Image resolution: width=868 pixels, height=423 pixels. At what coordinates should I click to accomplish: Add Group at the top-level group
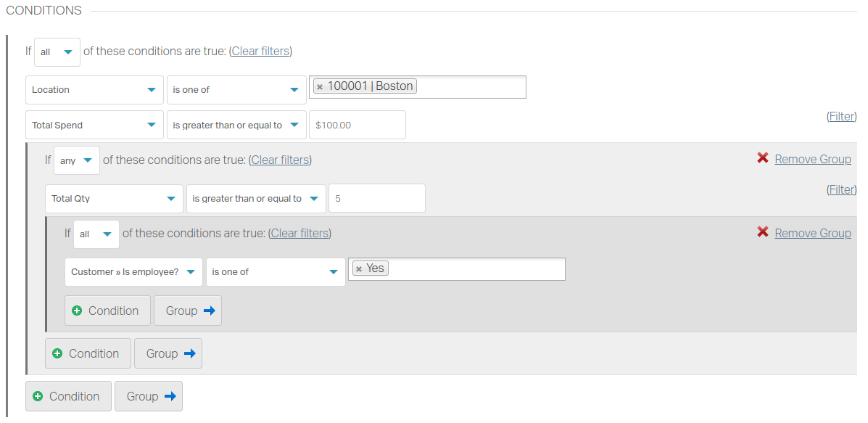pos(149,396)
